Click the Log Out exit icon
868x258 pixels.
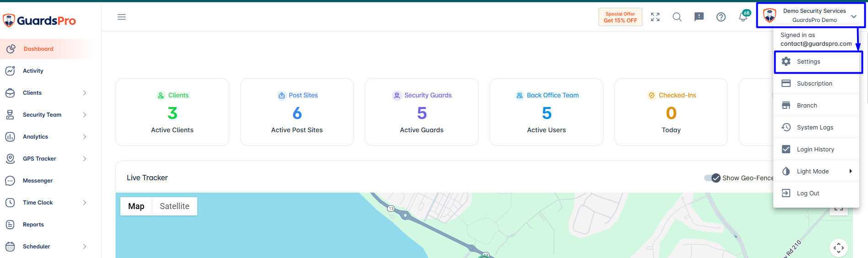[x=786, y=193]
